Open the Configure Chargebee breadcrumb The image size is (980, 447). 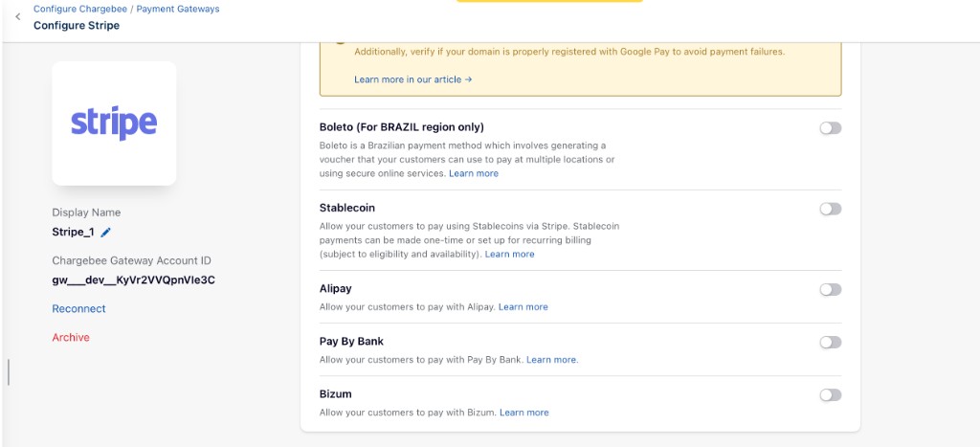pos(80,9)
